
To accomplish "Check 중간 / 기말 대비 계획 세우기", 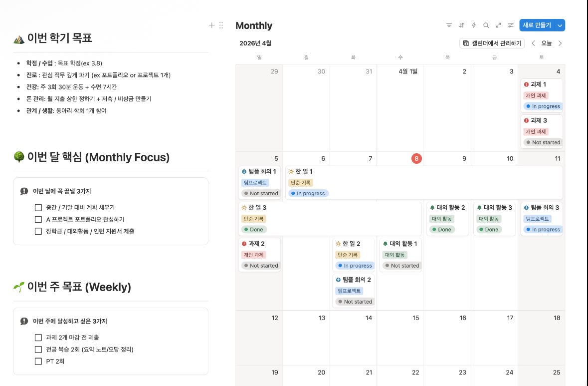I will [x=38, y=207].
